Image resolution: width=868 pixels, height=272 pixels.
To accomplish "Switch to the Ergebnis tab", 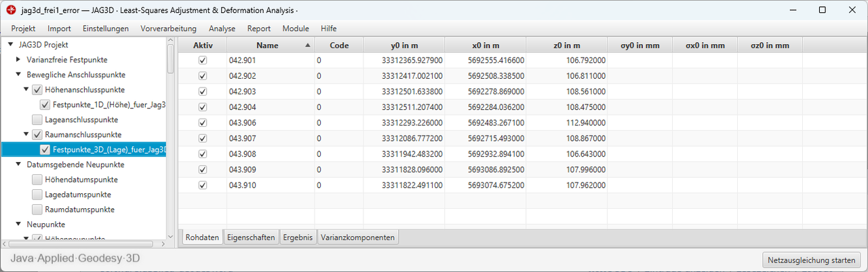I will (298, 237).
